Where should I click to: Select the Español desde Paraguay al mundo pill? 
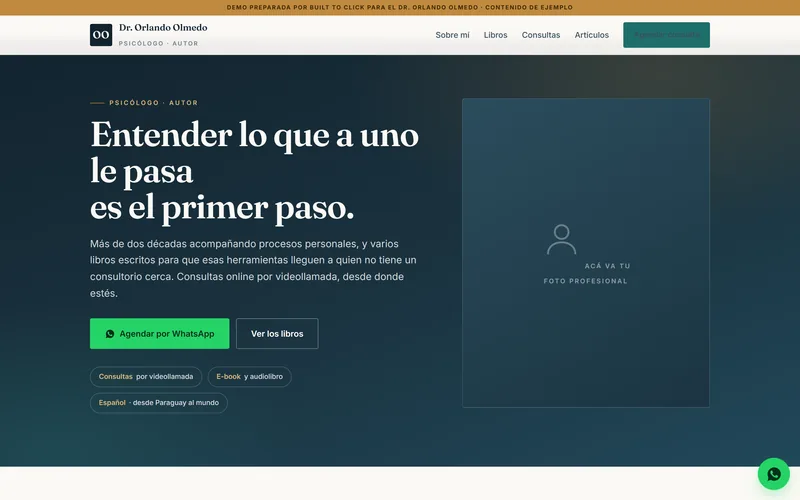[159, 403]
